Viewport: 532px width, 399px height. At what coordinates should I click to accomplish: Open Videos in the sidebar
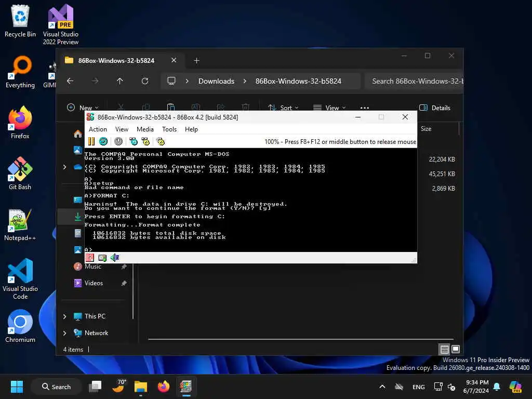[94, 283]
